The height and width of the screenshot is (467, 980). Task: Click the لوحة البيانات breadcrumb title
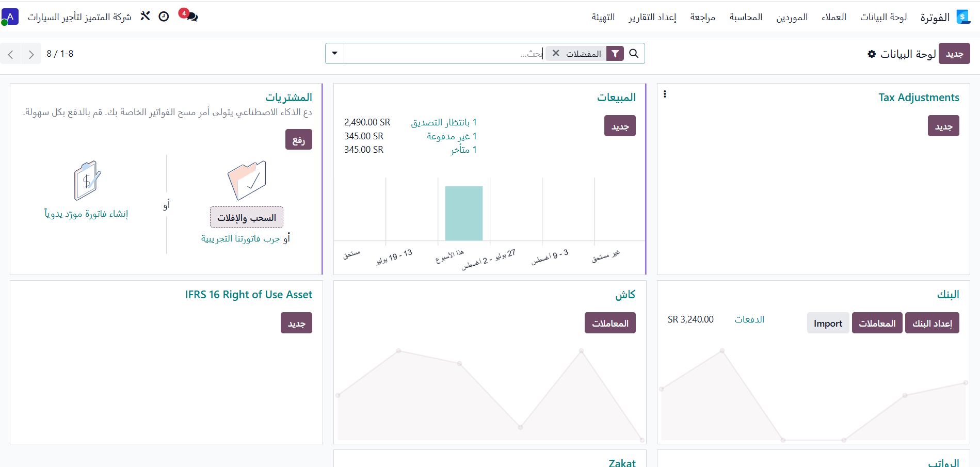click(908, 54)
